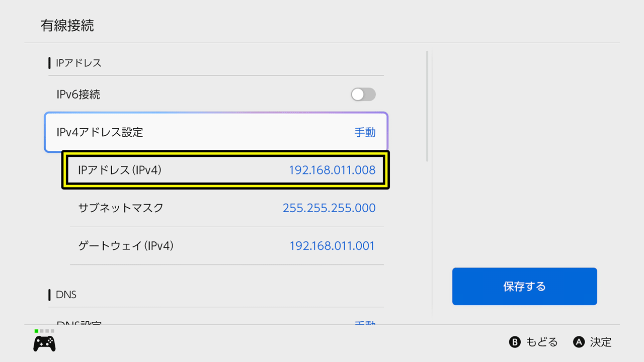644x362 pixels.
Task: Click the 決定 label
Action: pyautogui.click(x=601, y=342)
